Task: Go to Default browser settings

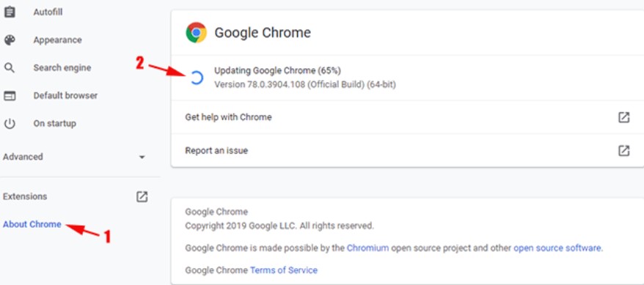Action: pyautogui.click(x=65, y=95)
